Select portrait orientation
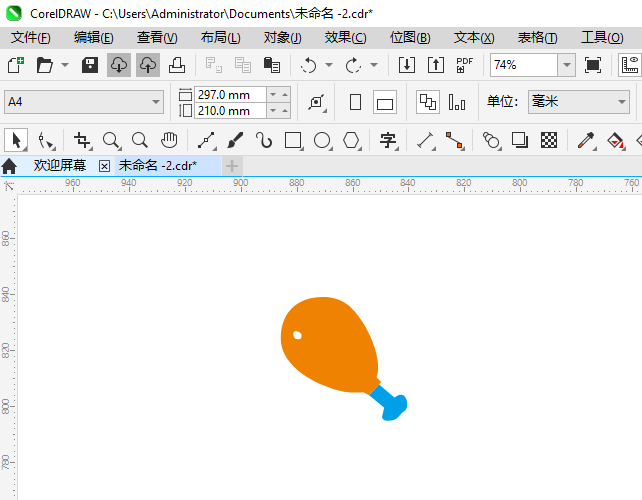Screen dimensions: 642x500 (x=355, y=102)
